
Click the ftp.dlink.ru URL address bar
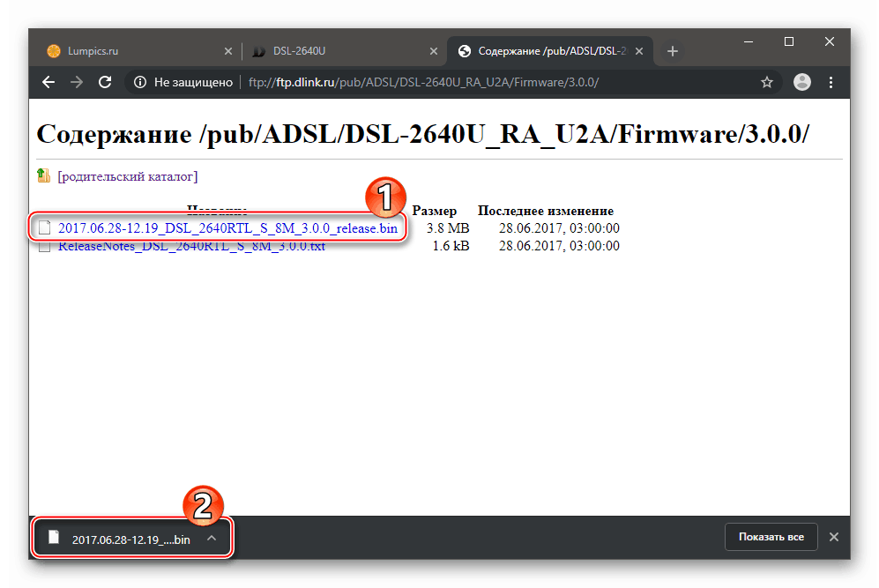point(423,82)
